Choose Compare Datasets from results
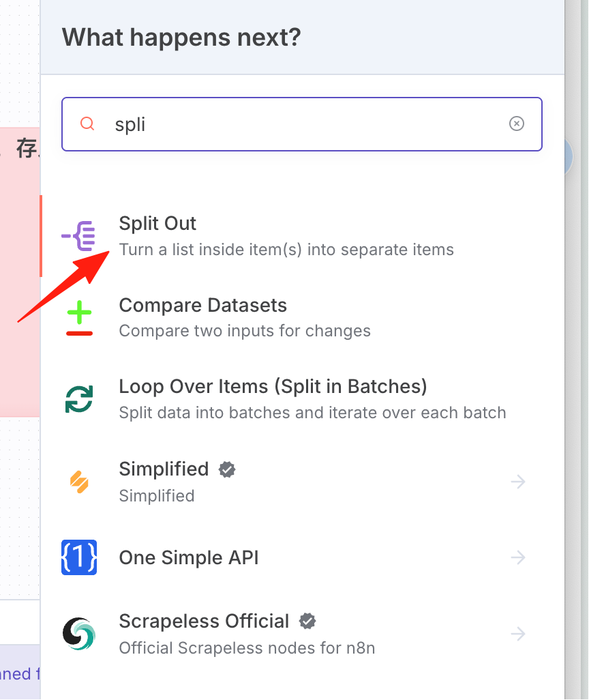 [x=302, y=318]
